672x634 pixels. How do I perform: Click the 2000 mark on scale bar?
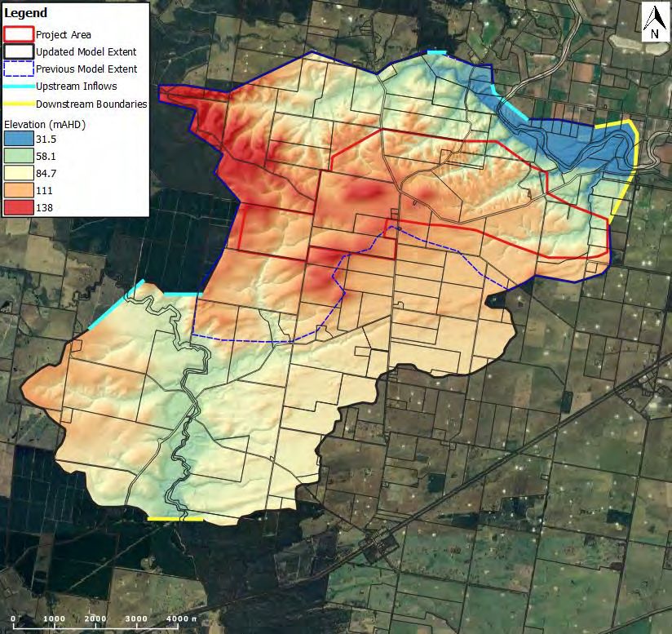(x=95, y=618)
